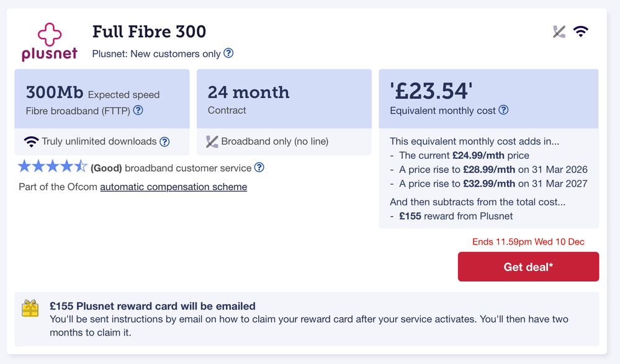Click help icon for Truly unlimited downloads

click(x=164, y=141)
